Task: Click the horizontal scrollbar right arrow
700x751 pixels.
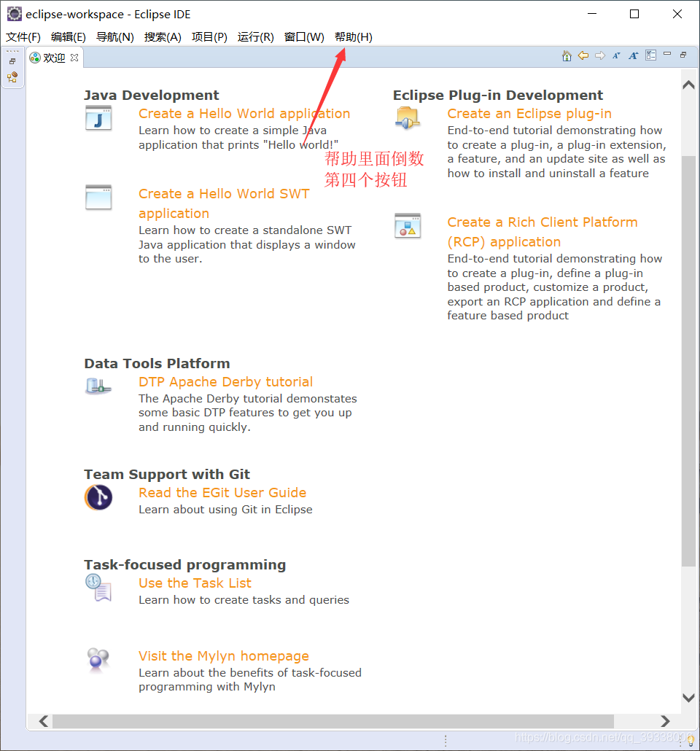Action: click(x=664, y=721)
